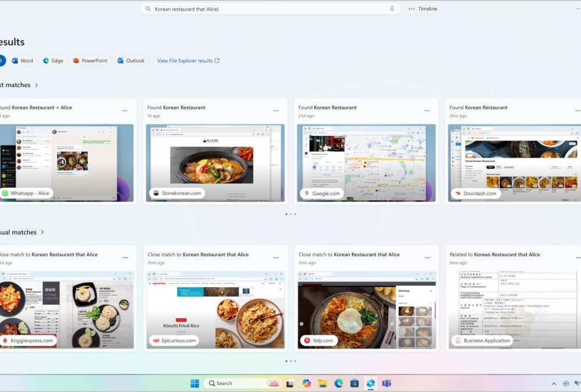Open more options for Stonekorean.com result

pos(276,110)
